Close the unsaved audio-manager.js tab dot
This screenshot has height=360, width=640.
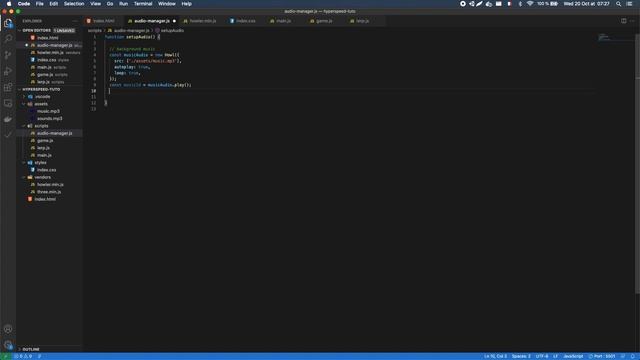174,21
